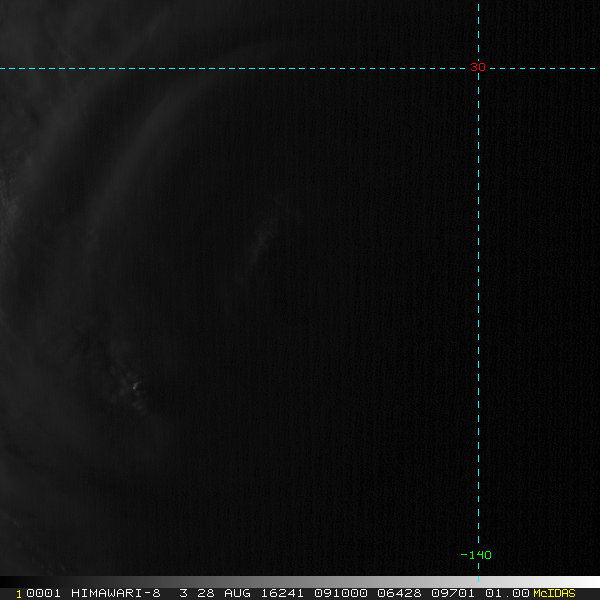Click the 28 AUG date text
600x600 pixels.
pyautogui.click(x=224, y=593)
